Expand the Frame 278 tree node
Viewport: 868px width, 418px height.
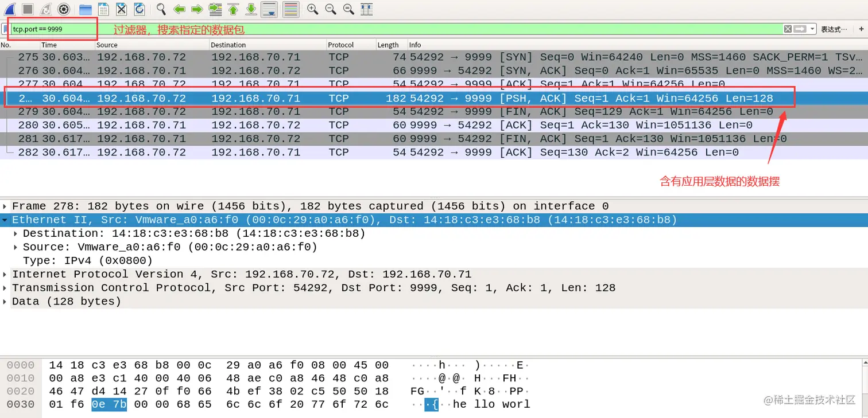click(6, 206)
